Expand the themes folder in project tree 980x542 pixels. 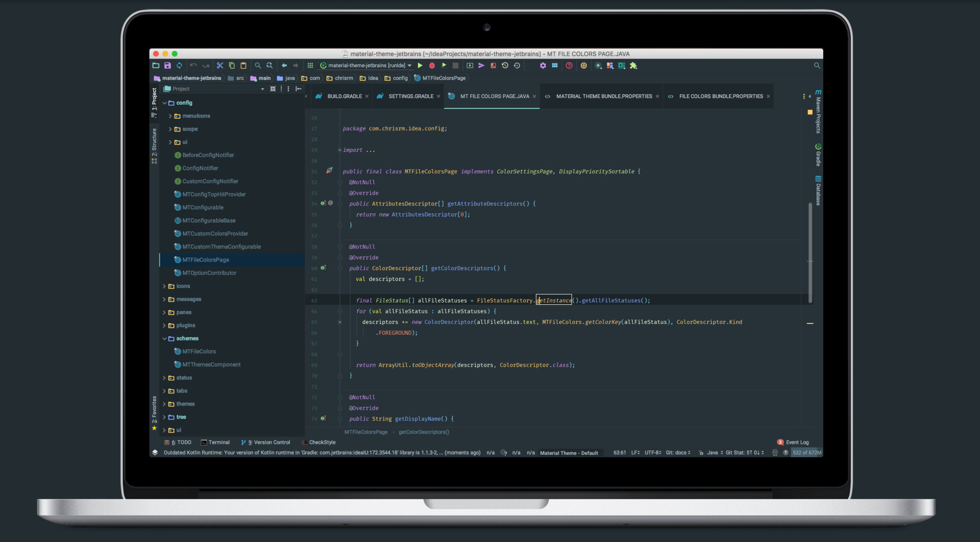(164, 404)
